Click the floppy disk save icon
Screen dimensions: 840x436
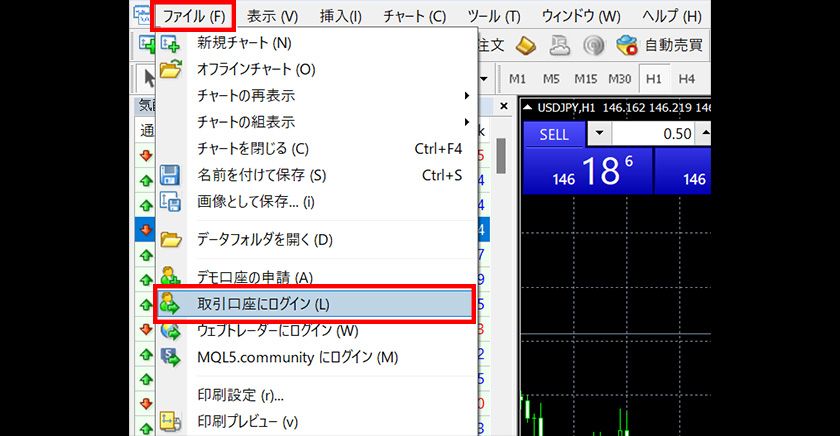click(x=170, y=175)
